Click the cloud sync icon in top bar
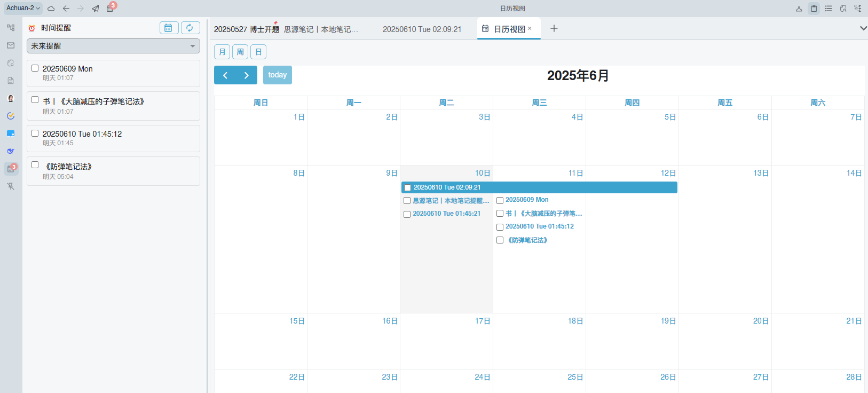 pos(51,9)
